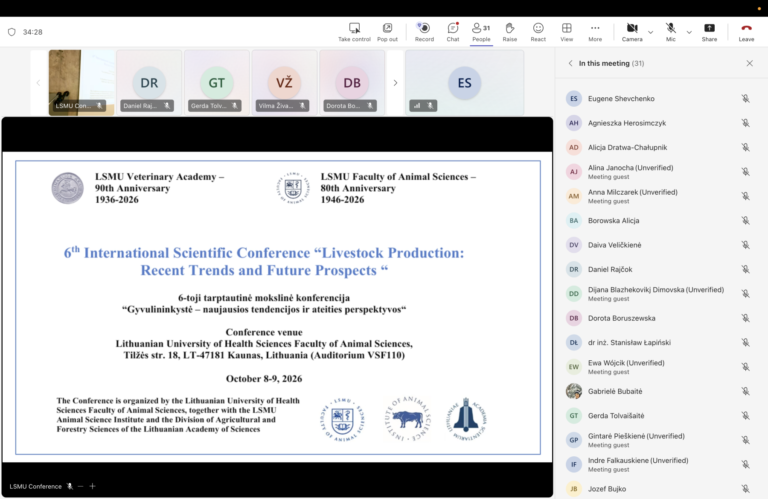The image size is (768, 499).
Task: Click mic icon for Borowska Alicja
Action: coord(745,220)
